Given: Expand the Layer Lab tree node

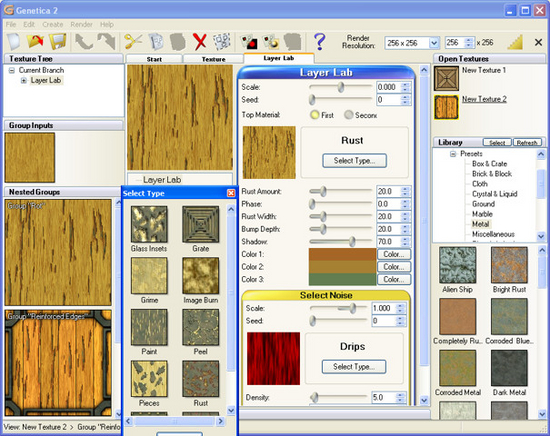Looking at the screenshot, I should tap(24, 81).
